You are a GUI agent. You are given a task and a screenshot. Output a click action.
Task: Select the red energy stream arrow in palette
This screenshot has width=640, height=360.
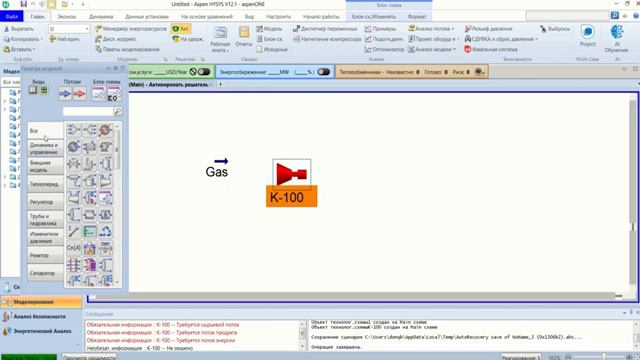(x=79, y=94)
